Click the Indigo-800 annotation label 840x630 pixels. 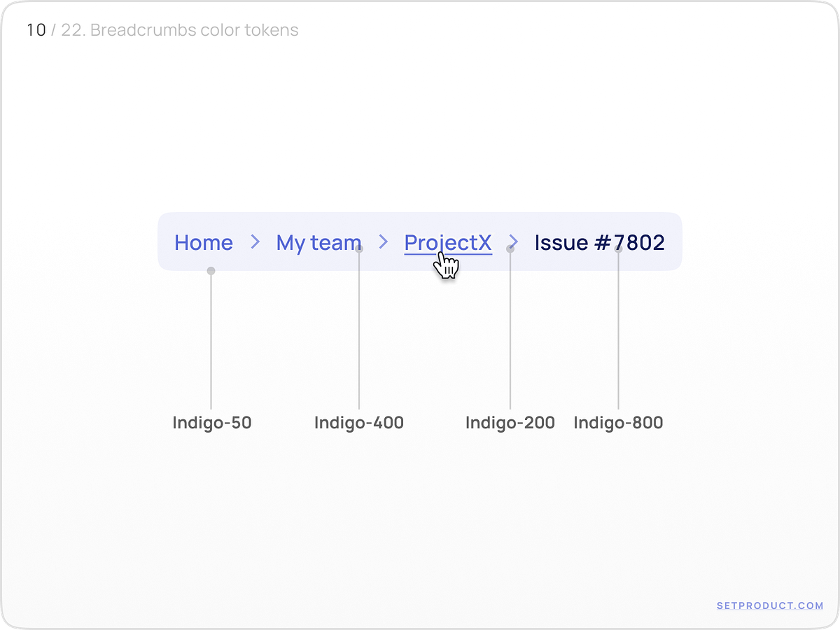click(x=619, y=423)
